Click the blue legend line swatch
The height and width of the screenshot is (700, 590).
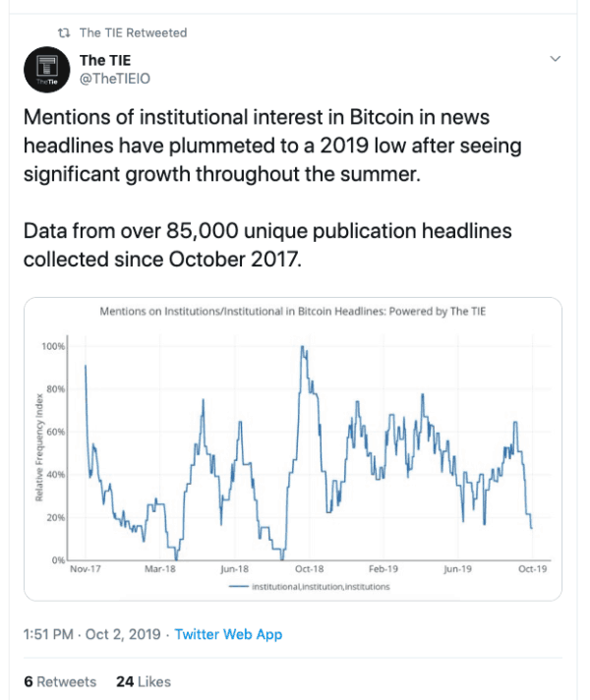(238, 586)
